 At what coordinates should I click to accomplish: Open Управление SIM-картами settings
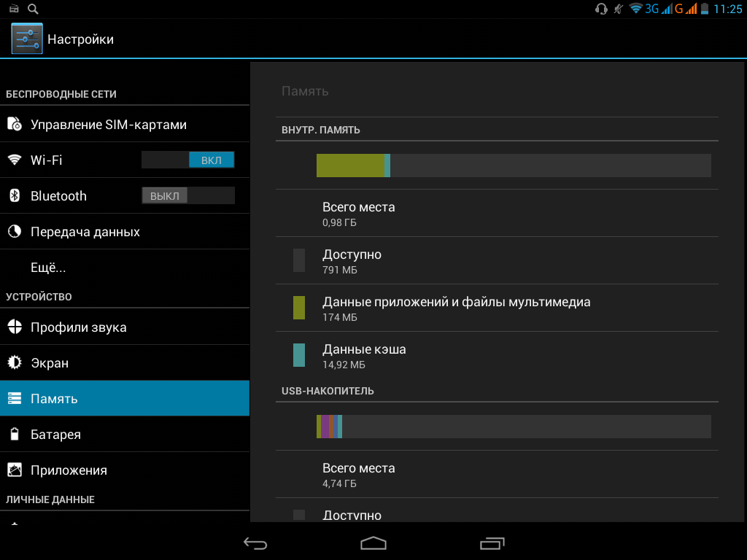[125, 124]
